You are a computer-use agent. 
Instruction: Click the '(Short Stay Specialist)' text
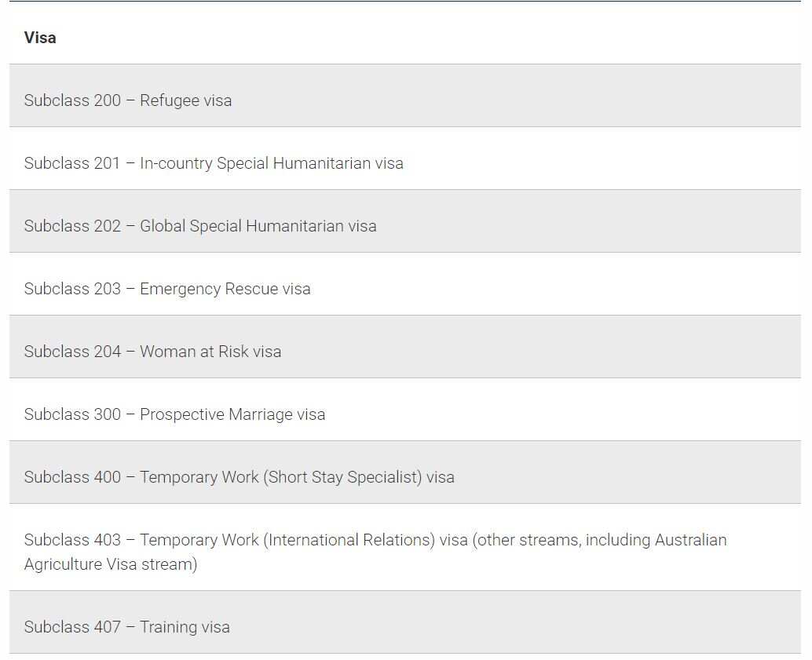click(342, 477)
